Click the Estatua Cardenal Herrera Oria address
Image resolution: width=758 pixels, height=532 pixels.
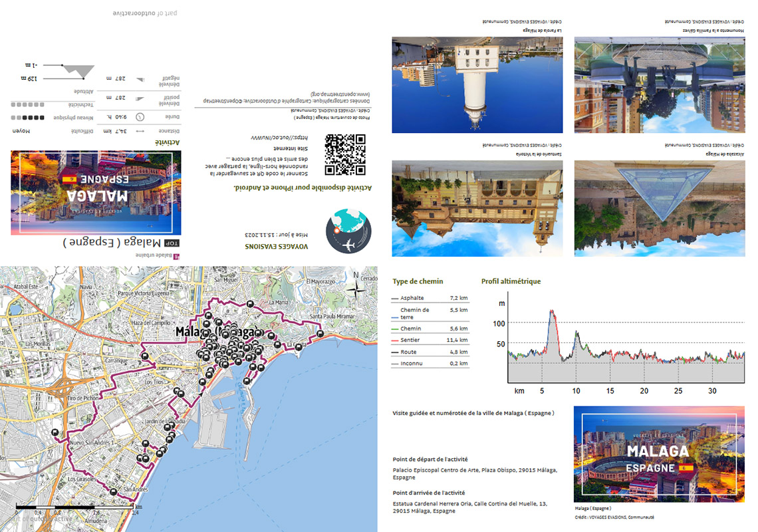(470, 507)
